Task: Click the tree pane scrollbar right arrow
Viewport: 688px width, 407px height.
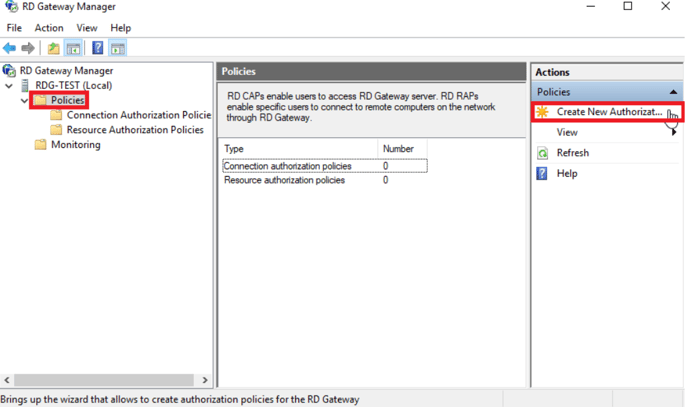Action: [x=205, y=380]
